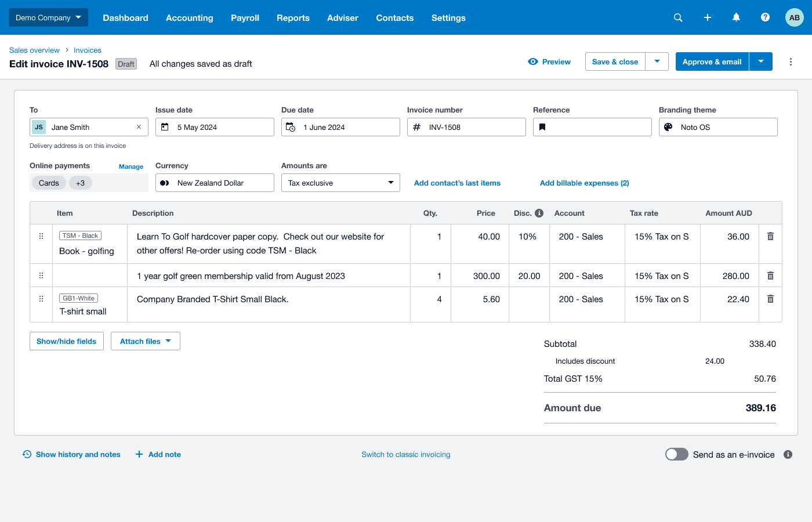Select the Reports menu item
812x522 pixels.
coord(293,17)
